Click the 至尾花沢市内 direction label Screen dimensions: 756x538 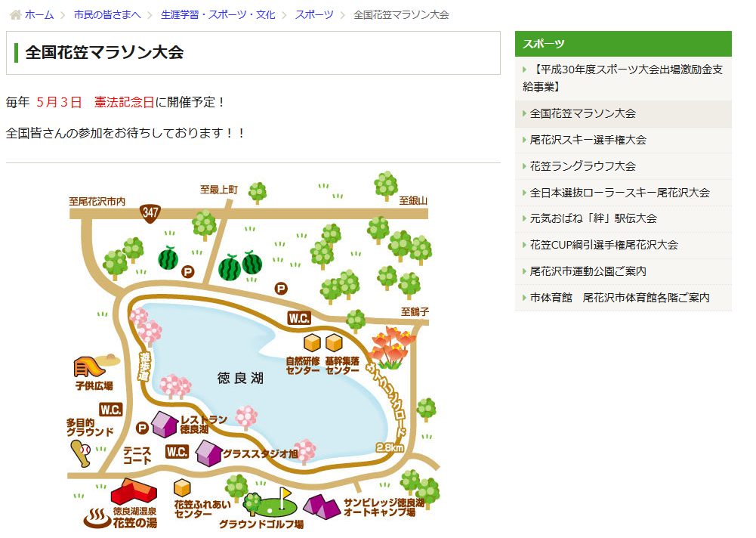pyautogui.click(x=97, y=201)
